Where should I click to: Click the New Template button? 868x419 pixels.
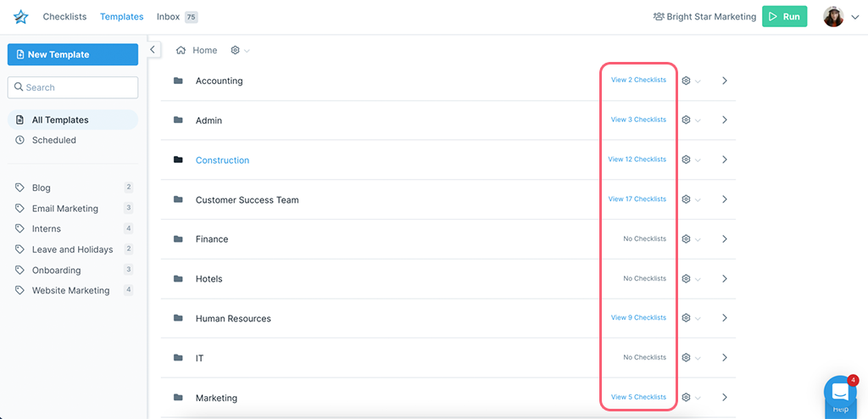[x=73, y=54]
